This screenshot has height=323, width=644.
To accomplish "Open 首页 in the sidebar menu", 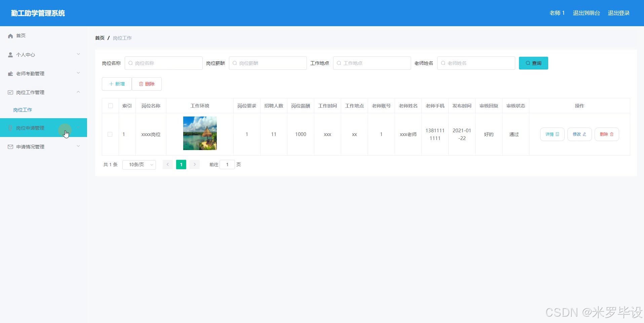I will [x=44, y=36].
